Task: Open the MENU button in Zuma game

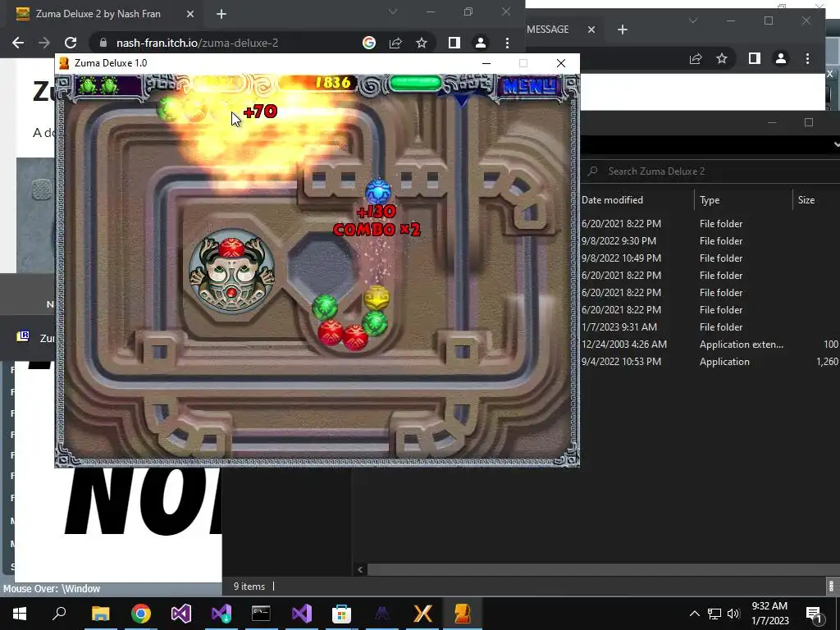Action: (x=529, y=85)
